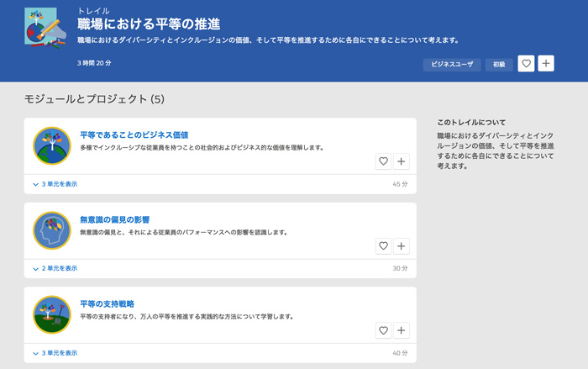Click the 初級 level tag
The width and height of the screenshot is (588, 369).
tap(499, 64)
